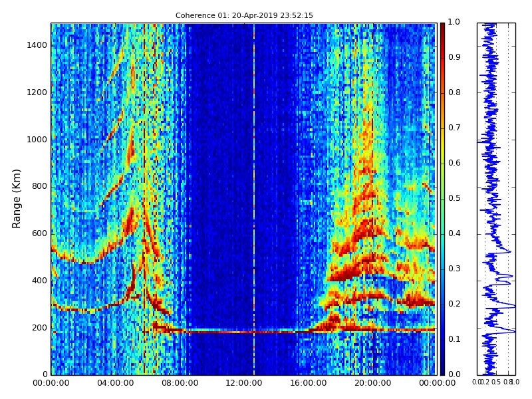Screen dimensions: 532x399
Task: Click the 20:00:00 time tick label
Action: pyautogui.click(x=372, y=384)
